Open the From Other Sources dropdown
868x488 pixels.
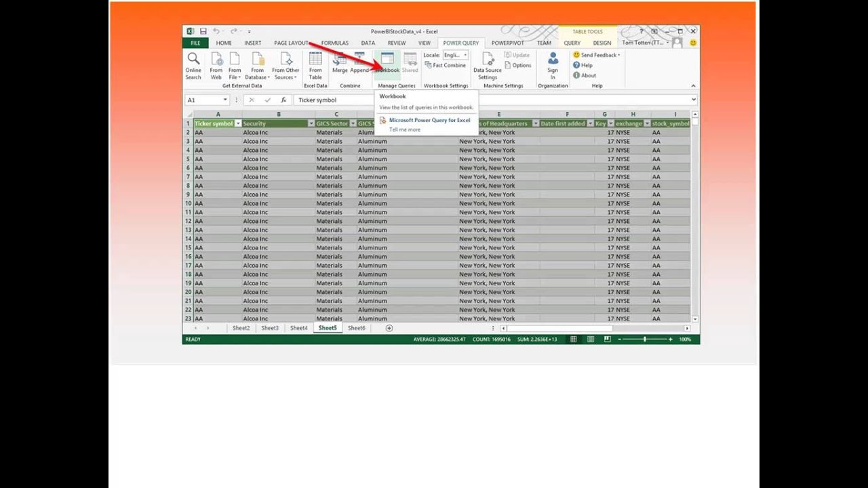(285, 66)
